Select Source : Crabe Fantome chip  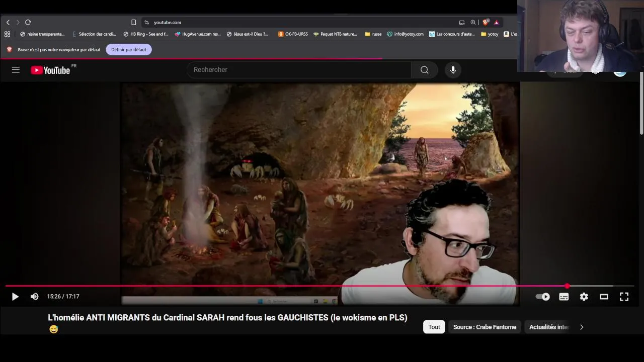pyautogui.click(x=485, y=327)
